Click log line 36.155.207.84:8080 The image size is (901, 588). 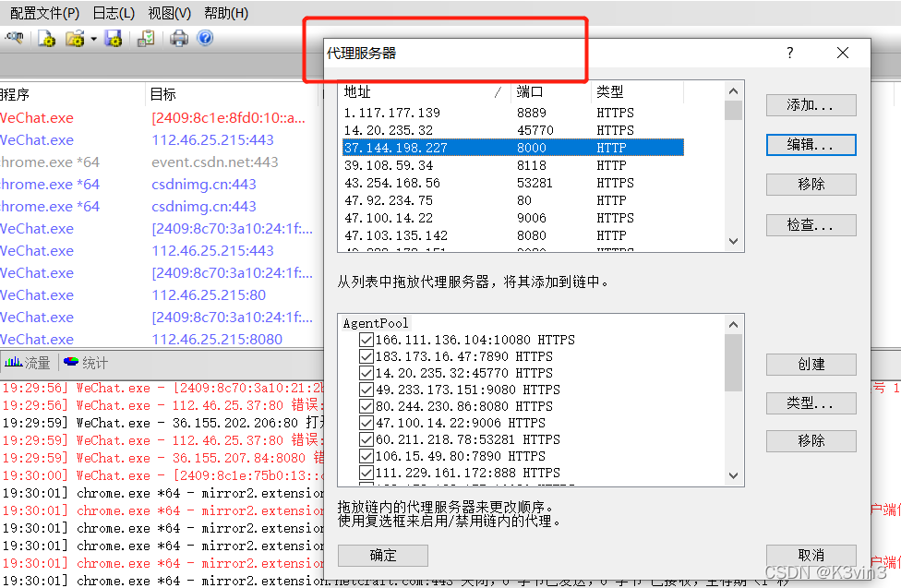162,458
